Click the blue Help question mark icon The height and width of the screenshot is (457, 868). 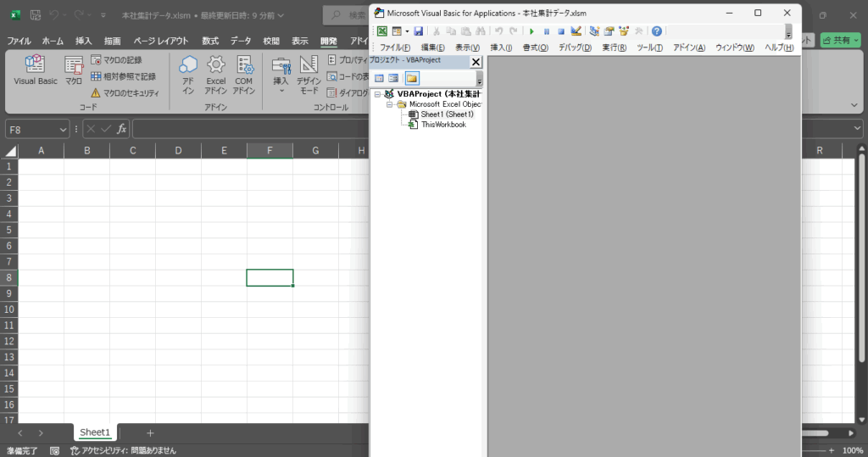coord(657,31)
